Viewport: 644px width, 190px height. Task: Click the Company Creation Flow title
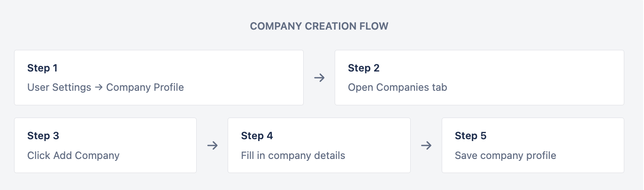[x=319, y=26]
